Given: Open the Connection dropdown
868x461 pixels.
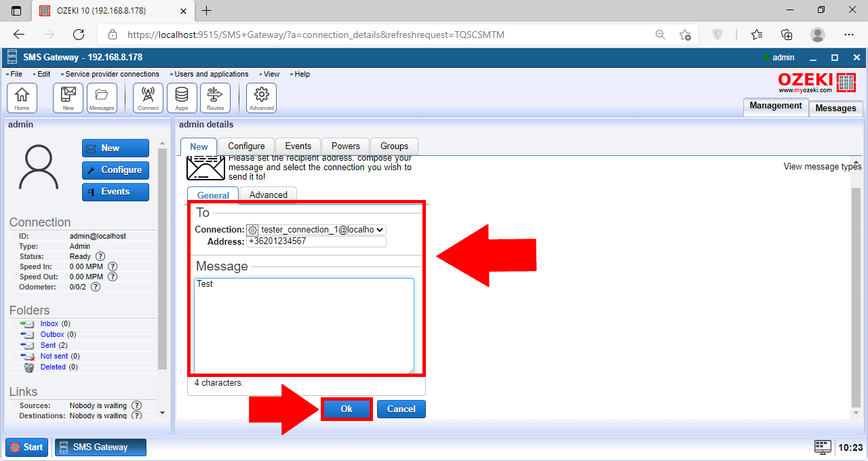Looking at the screenshot, I should 317,230.
